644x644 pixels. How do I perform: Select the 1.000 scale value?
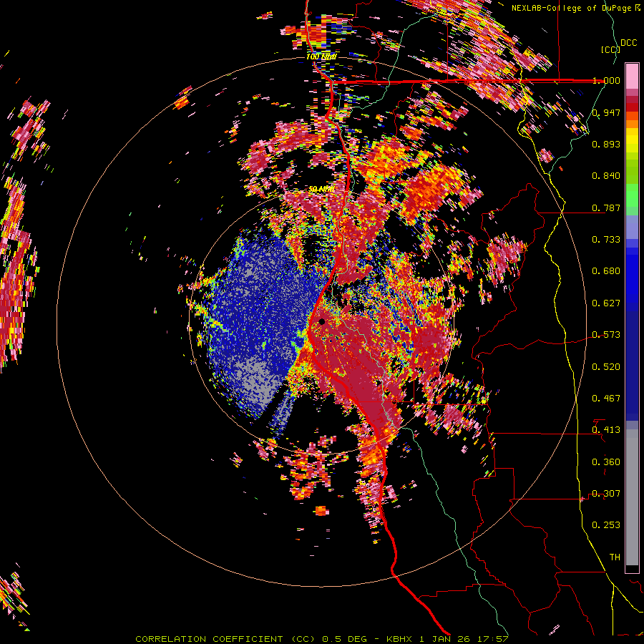coord(606,80)
